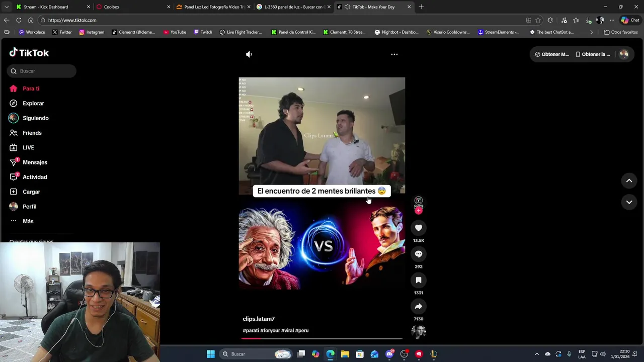Click the Obtener la ... app button
644x362 pixels.
pos(593,54)
